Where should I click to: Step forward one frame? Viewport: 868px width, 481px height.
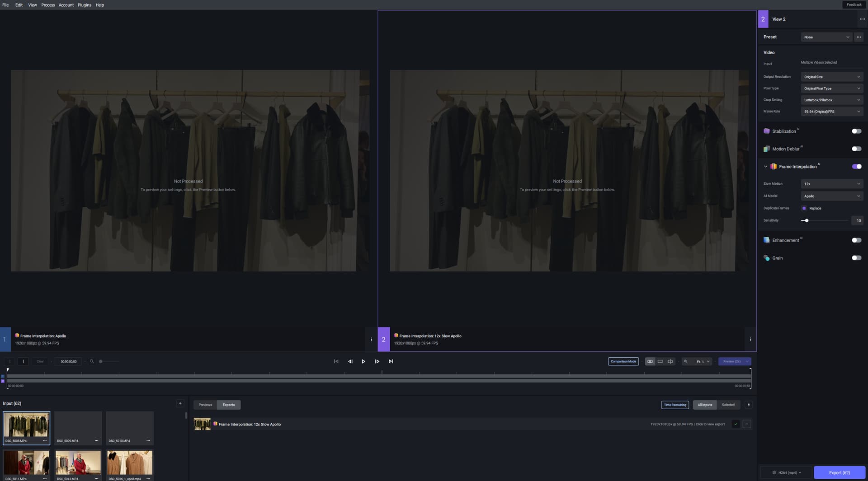tap(377, 361)
